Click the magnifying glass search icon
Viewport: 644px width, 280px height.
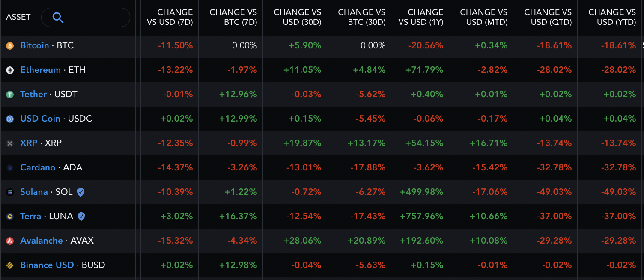pos(58,18)
